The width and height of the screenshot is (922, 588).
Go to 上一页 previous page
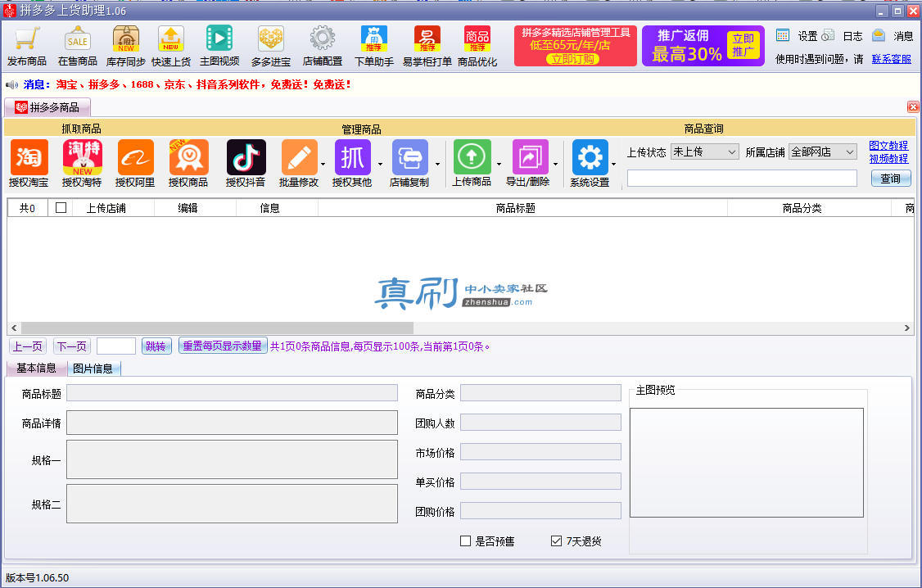point(28,346)
